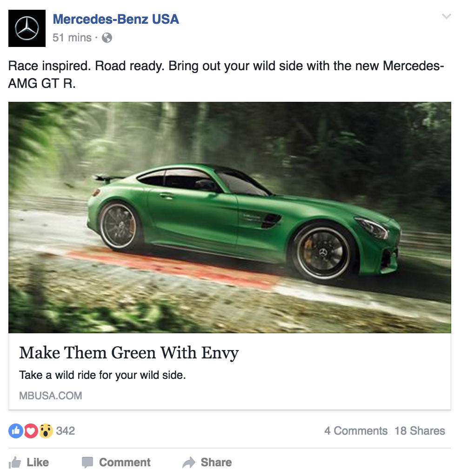The width and height of the screenshot is (461, 476).
Task: Open the 4 Comments link
Action: (x=356, y=431)
